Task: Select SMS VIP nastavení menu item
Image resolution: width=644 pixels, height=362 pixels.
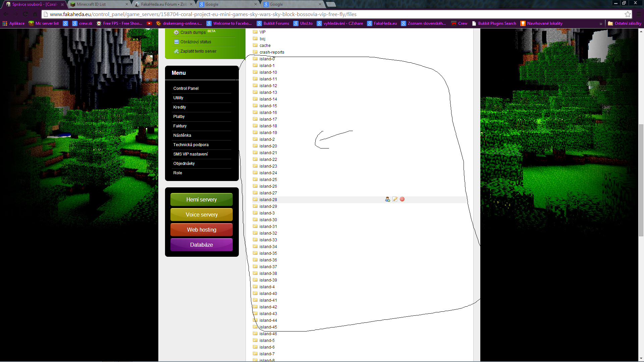Action: coord(191,154)
